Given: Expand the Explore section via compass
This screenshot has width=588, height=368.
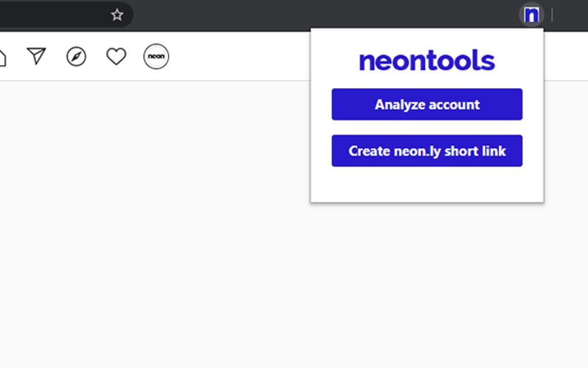Looking at the screenshot, I should (x=76, y=56).
